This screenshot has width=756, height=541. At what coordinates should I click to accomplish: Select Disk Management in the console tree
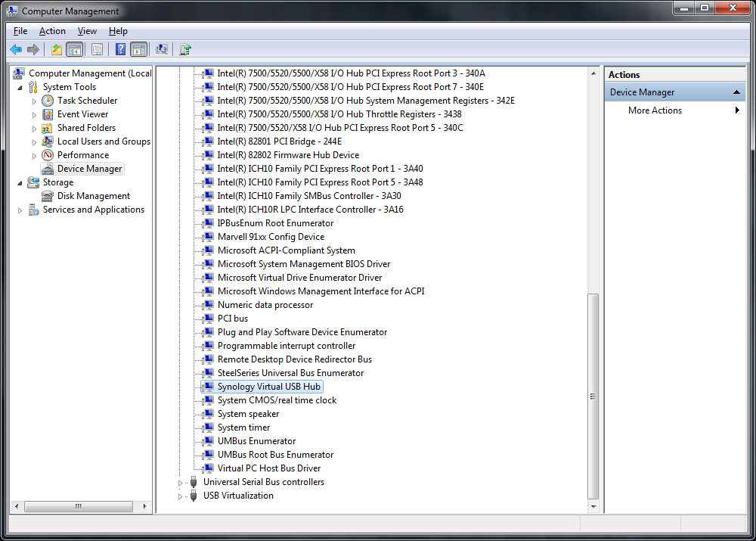94,196
